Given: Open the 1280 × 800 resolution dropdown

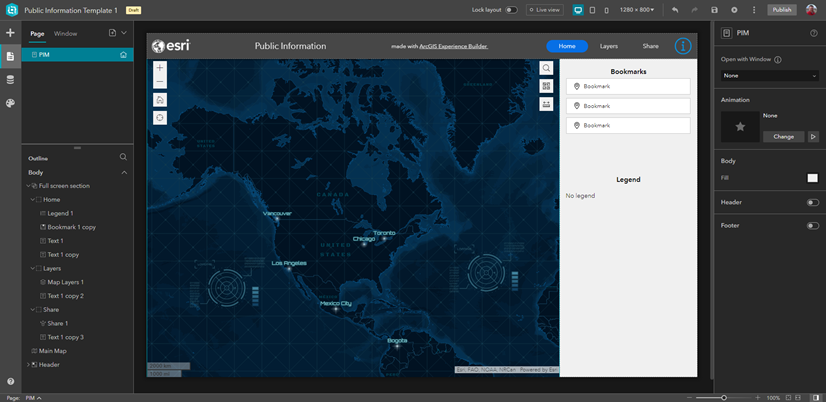Looking at the screenshot, I should point(636,10).
